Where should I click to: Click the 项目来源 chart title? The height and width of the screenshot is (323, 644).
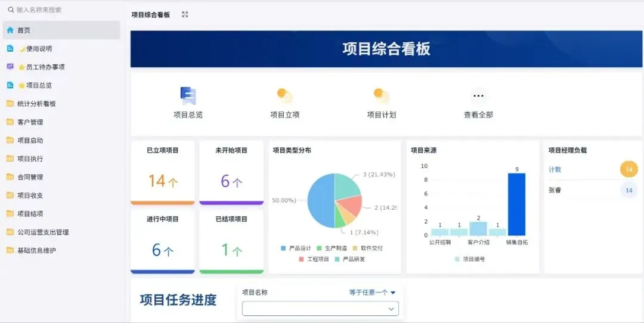(423, 150)
